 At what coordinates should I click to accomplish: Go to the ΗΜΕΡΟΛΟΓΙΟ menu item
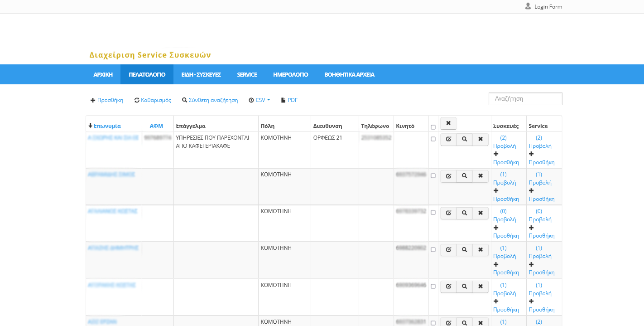[290, 75]
